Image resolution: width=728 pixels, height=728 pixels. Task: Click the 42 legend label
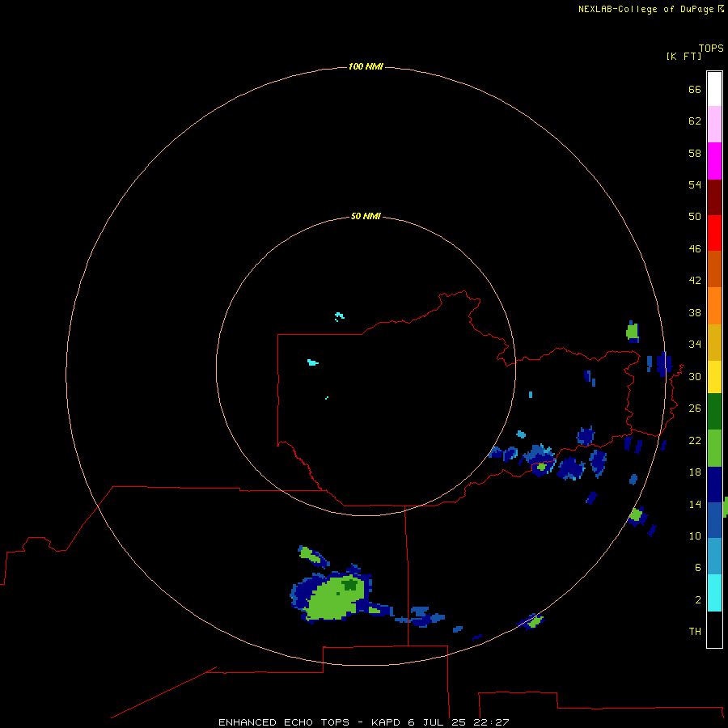coord(695,280)
